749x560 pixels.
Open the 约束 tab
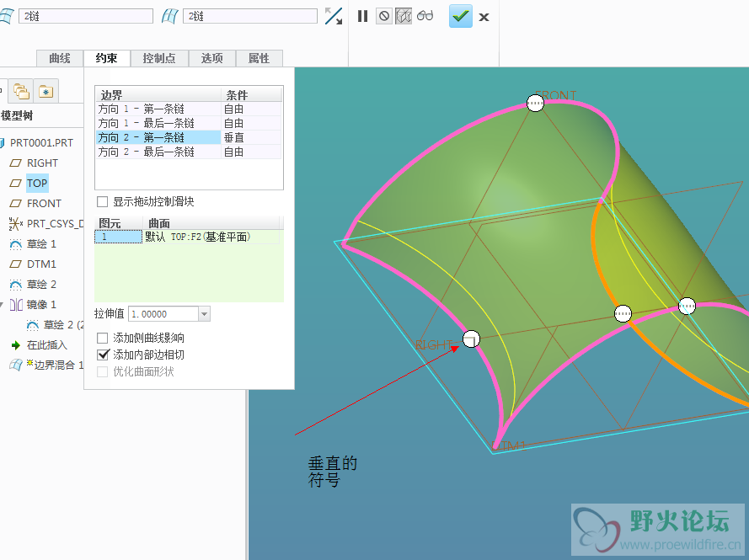106,58
